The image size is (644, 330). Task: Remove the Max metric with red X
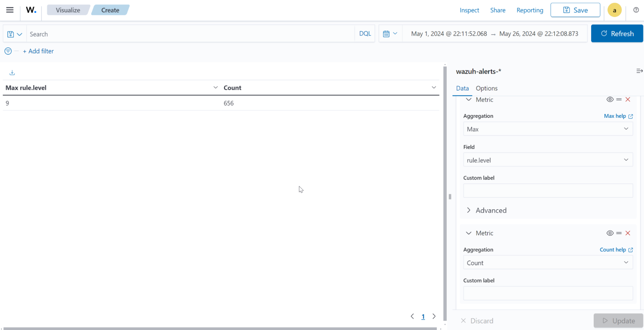click(628, 99)
